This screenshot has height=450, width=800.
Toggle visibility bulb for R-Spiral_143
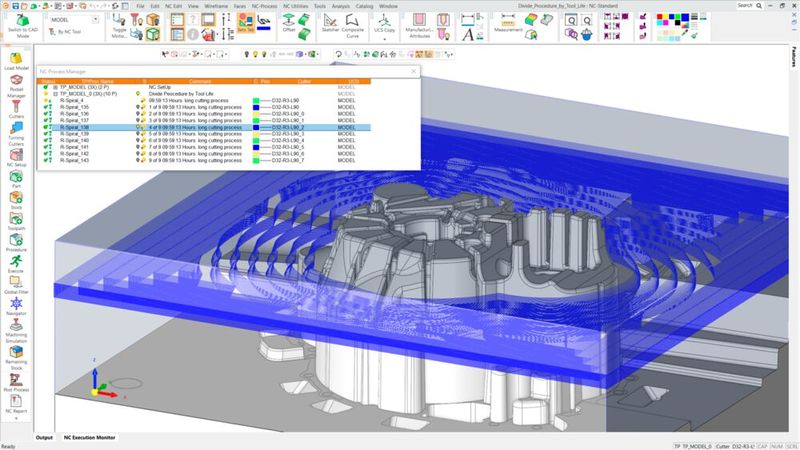coord(138,160)
